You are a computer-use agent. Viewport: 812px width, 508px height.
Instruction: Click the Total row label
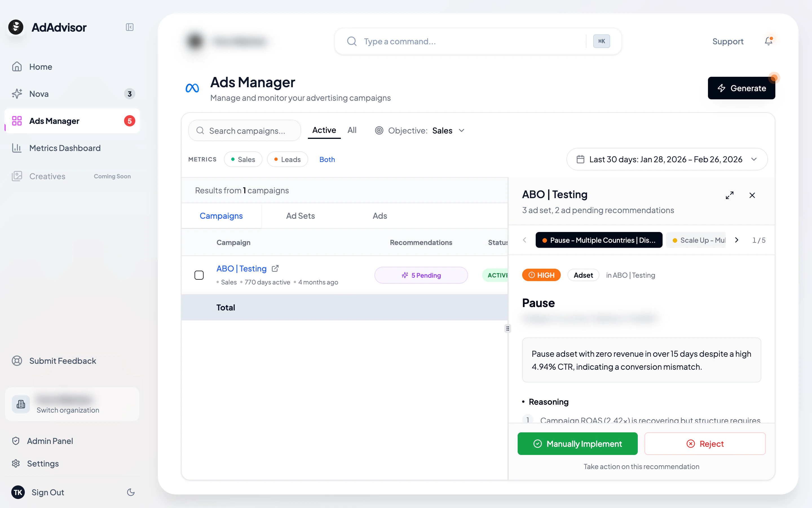coord(226,307)
